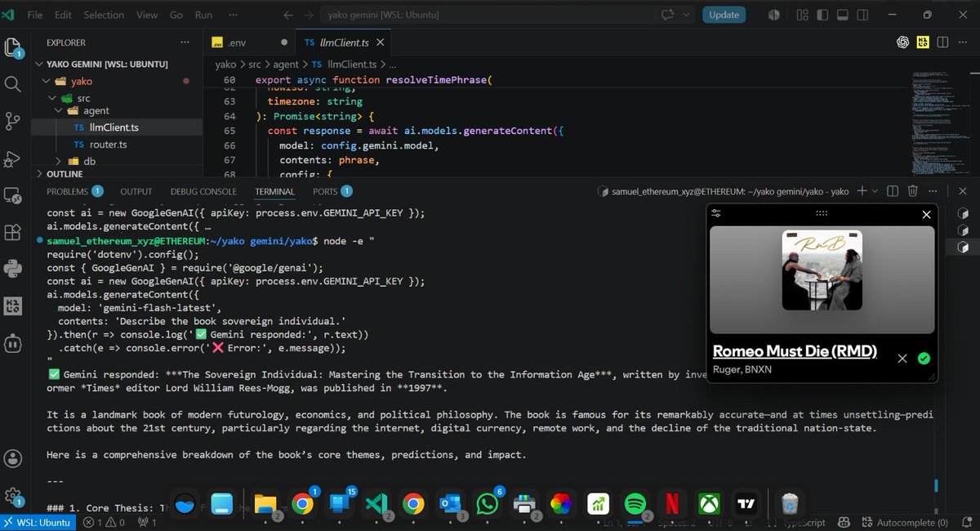Close the Spotify miniplayer popup
The height and width of the screenshot is (531, 980).
pyautogui.click(x=926, y=215)
